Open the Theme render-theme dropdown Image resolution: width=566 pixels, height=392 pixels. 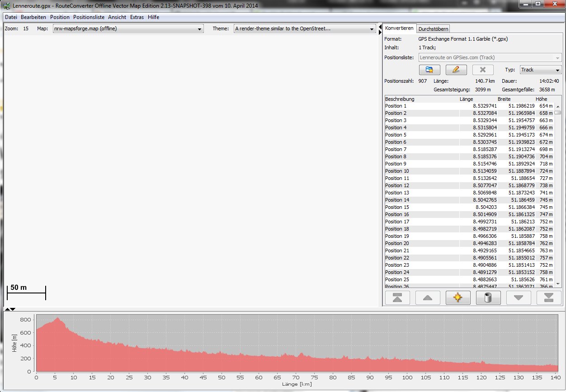click(304, 28)
